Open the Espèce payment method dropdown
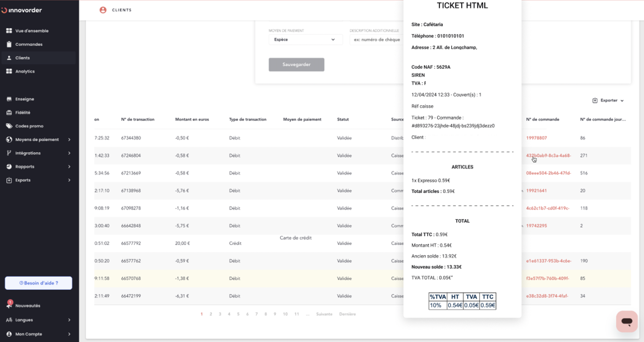Image resolution: width=644 pixels, height=342 pixels. [x=305, y=40]
